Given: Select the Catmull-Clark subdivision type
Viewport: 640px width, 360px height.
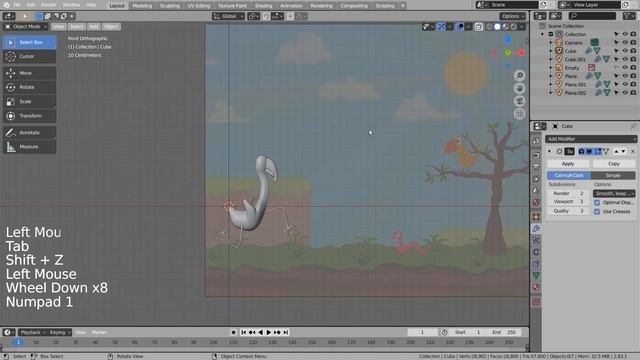Looking at the screenshot, I should [x=569, y=176].
